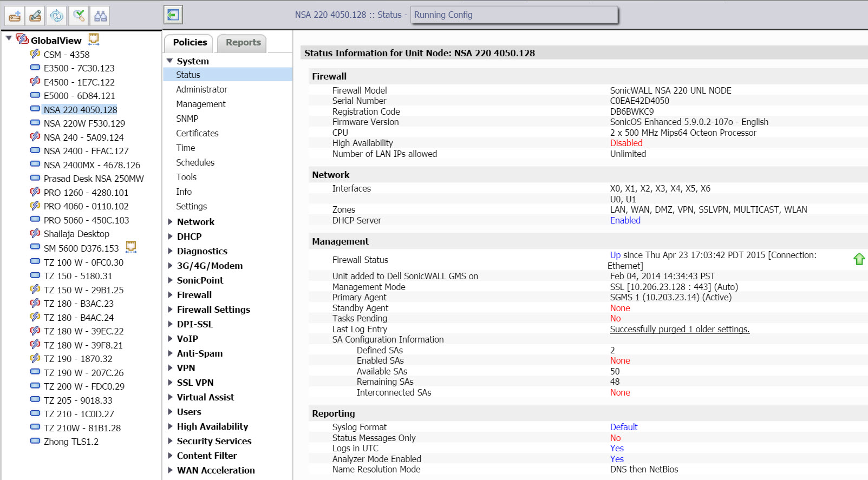Collapse the GlobalView tree
Screen dimensions: 868x480
pyautogui.click(x=9, y=38)
